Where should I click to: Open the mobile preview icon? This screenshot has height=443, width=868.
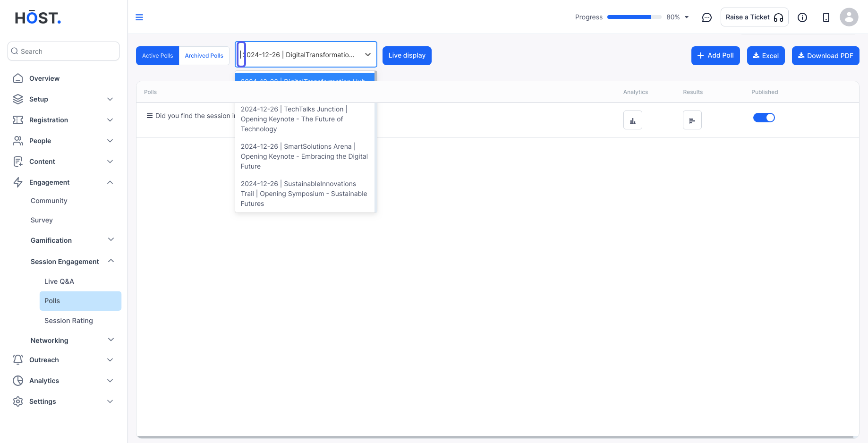coord(826,17)
